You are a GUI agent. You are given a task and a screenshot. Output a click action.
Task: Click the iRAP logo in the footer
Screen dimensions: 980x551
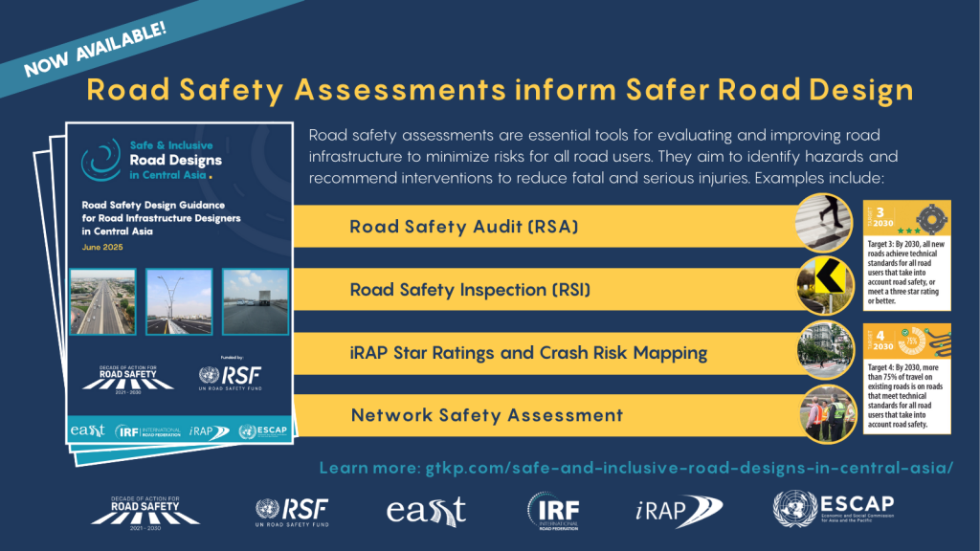click(x=678, y=512)
